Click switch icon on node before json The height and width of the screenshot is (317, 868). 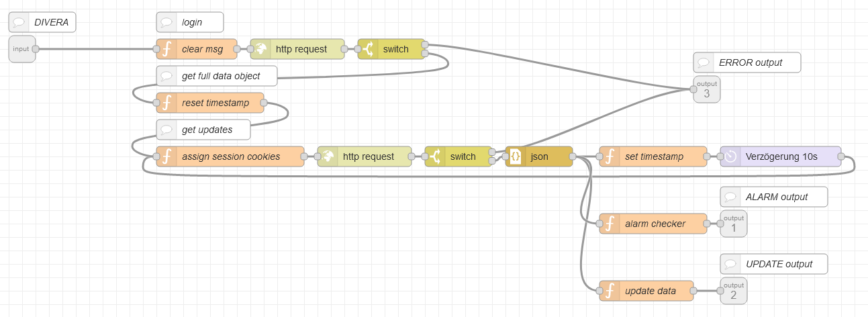point(435,156)
